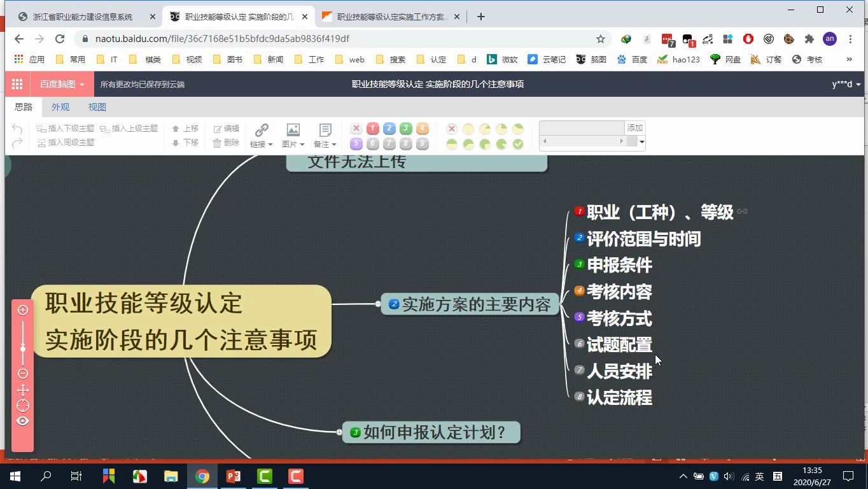The image size is (868, 489).
Task: Collapse 实施方案的主要内容 node expander
Action: click(378, 304)
